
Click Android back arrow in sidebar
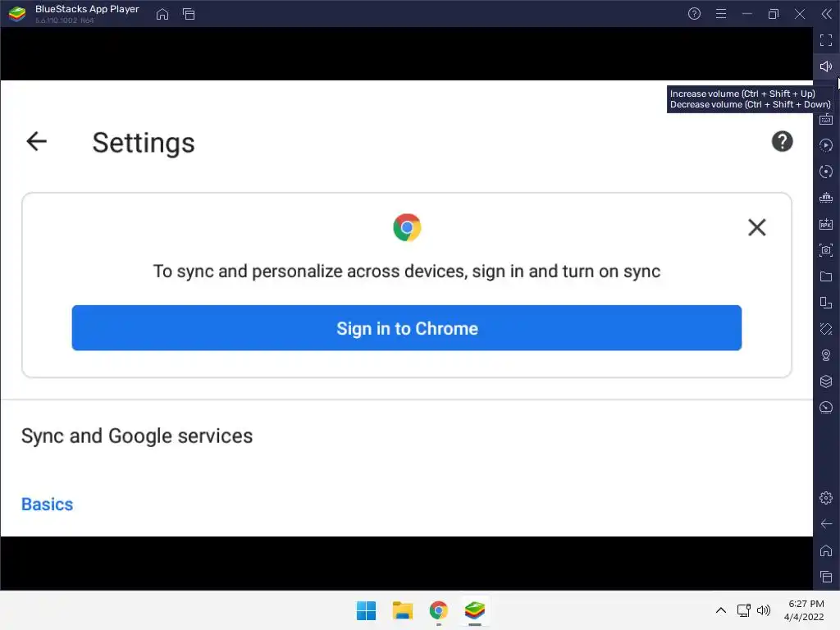(x=826, y=524)
